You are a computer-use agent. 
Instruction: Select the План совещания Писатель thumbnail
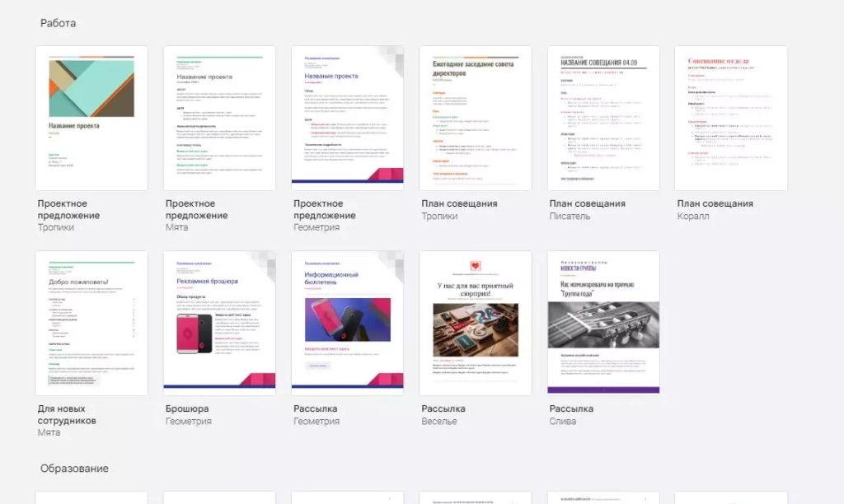point(603,118)
